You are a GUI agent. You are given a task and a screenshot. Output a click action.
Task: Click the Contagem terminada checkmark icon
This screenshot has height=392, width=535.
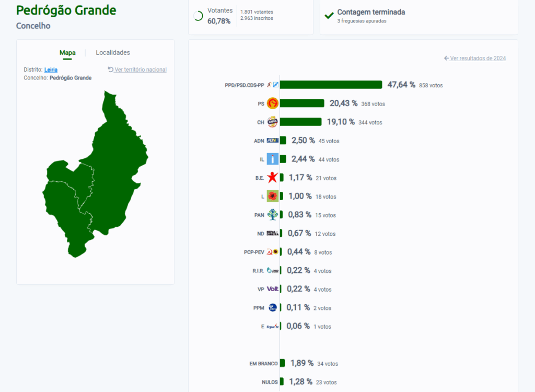[x=329, y=16]
